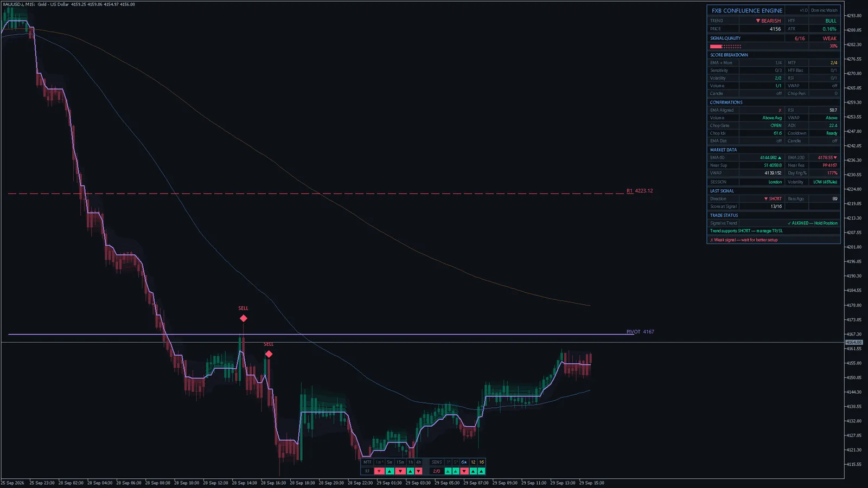Click the Near Sup S1 4058.8 value

click(x=773, y=165)
